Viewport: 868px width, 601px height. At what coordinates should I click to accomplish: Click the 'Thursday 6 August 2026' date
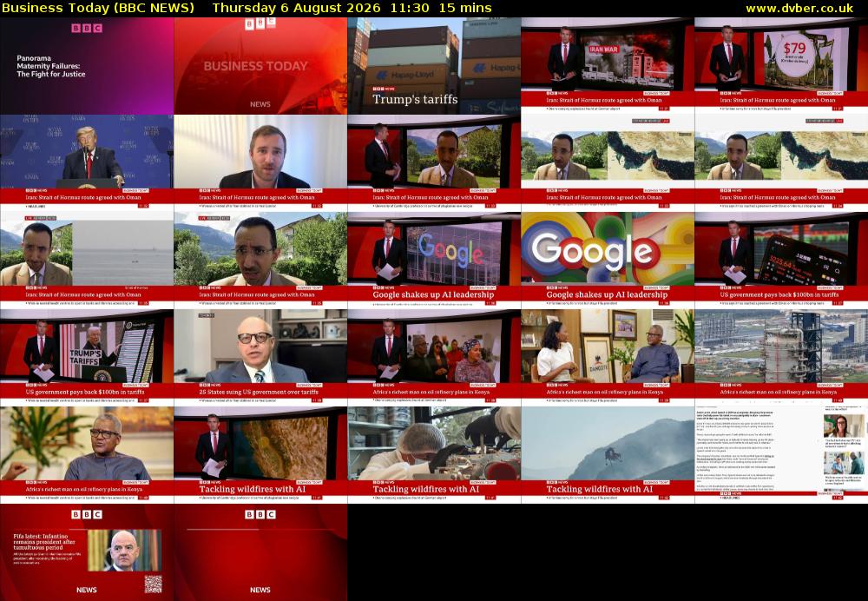tap(296, 8)
